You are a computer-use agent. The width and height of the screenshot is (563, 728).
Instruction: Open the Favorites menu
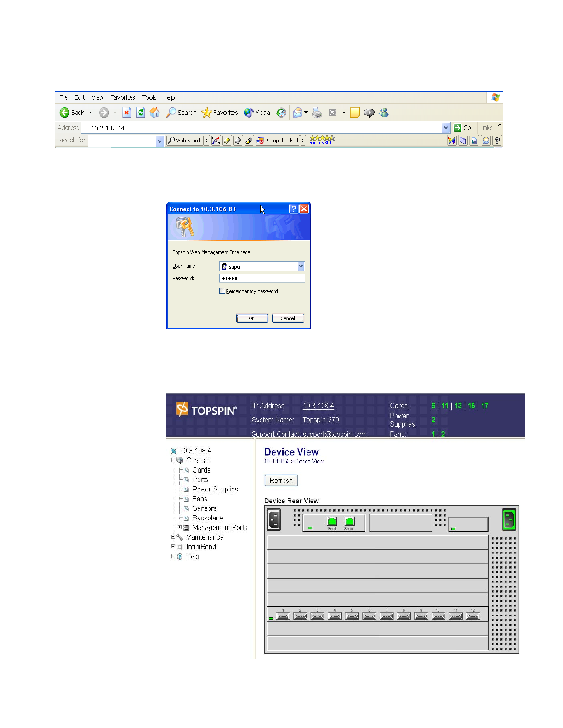tap(123, 97)
